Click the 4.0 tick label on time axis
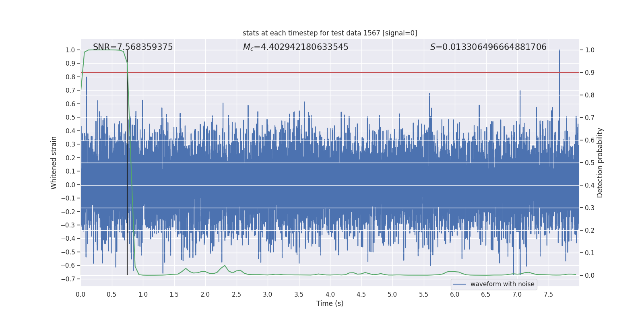 (330, 294)
